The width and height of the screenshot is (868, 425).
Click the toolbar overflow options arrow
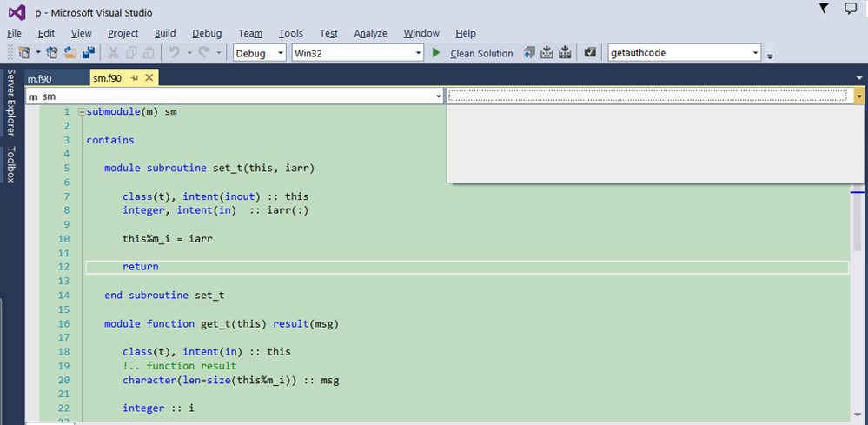pyautogui.click(x=770, y=55)
